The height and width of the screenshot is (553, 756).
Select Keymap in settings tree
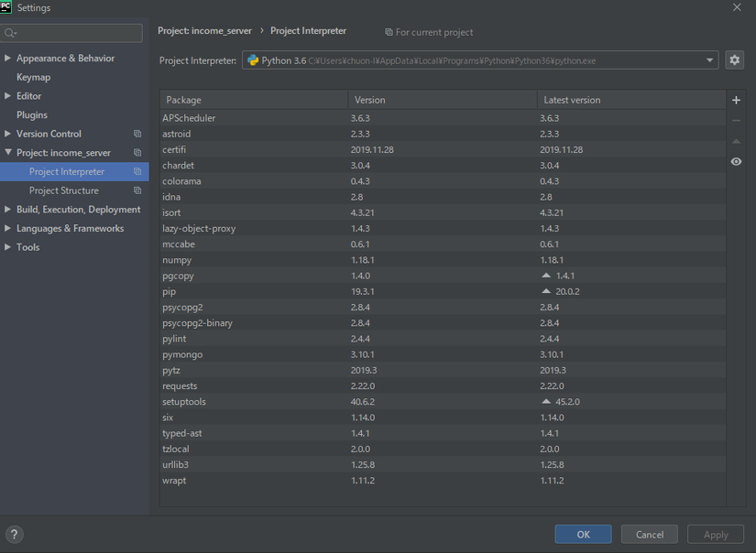tap(33, 77)
